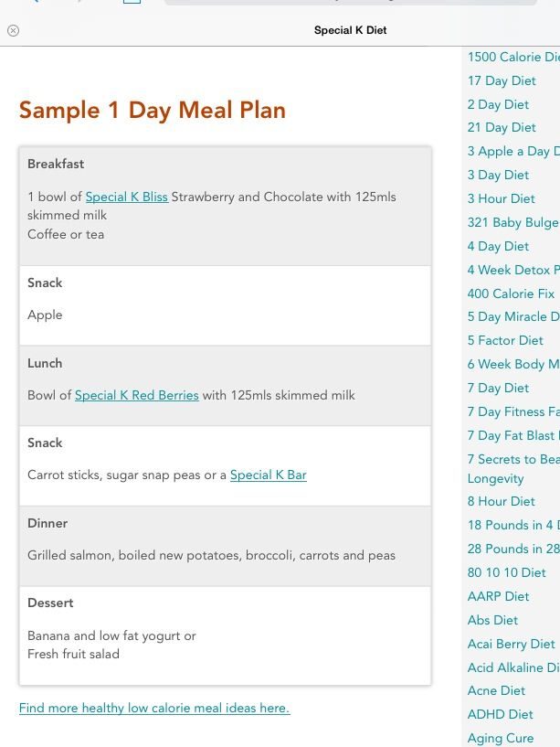
Task: Open the Special K Red Berries link
Action: click(137, 395)
